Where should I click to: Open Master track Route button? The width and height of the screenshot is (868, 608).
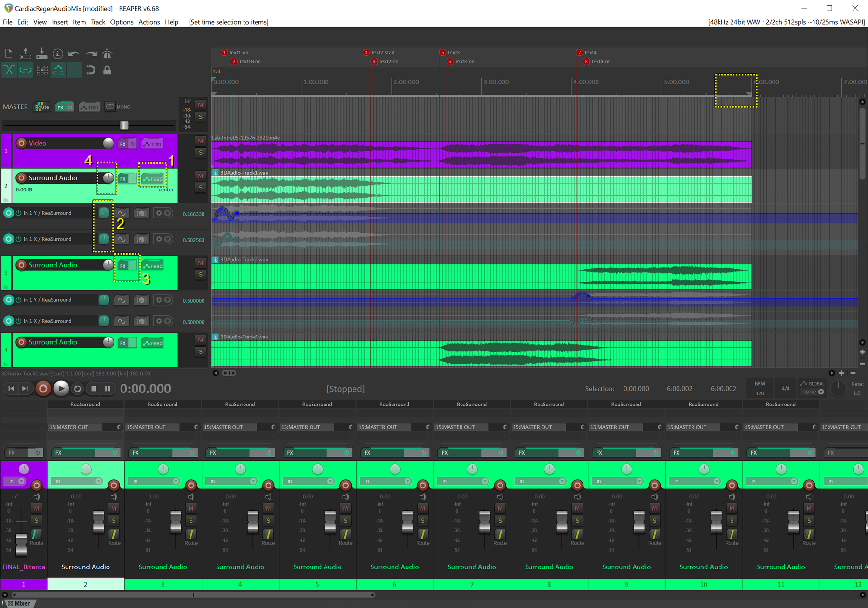click(x=42, y=107)
